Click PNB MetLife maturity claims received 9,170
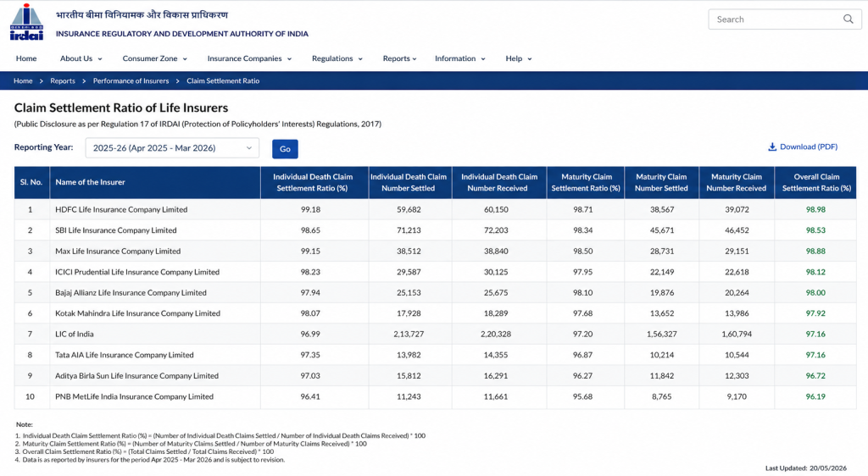The image size is (868, 476). (x=737, y=396)
